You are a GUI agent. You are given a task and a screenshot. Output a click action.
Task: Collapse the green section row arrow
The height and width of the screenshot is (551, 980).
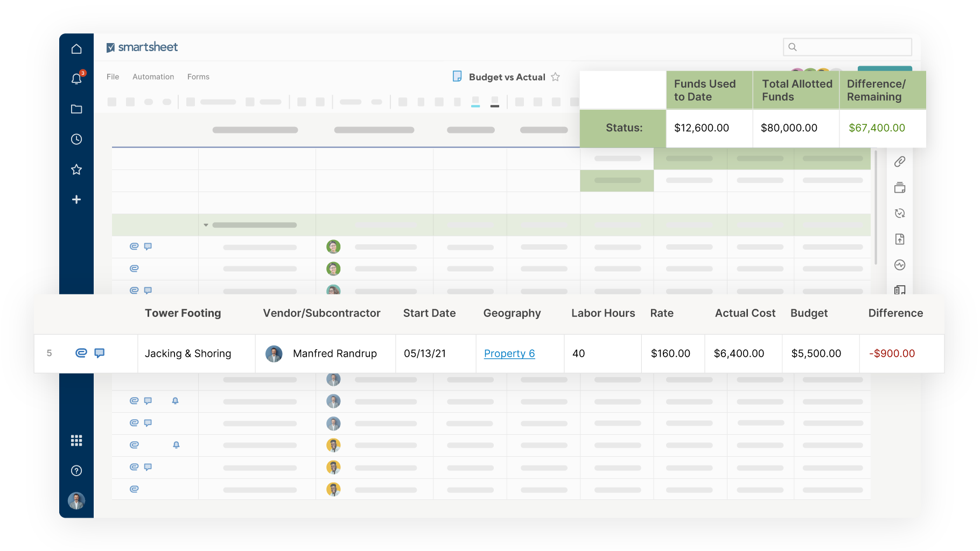pos(206,225)
